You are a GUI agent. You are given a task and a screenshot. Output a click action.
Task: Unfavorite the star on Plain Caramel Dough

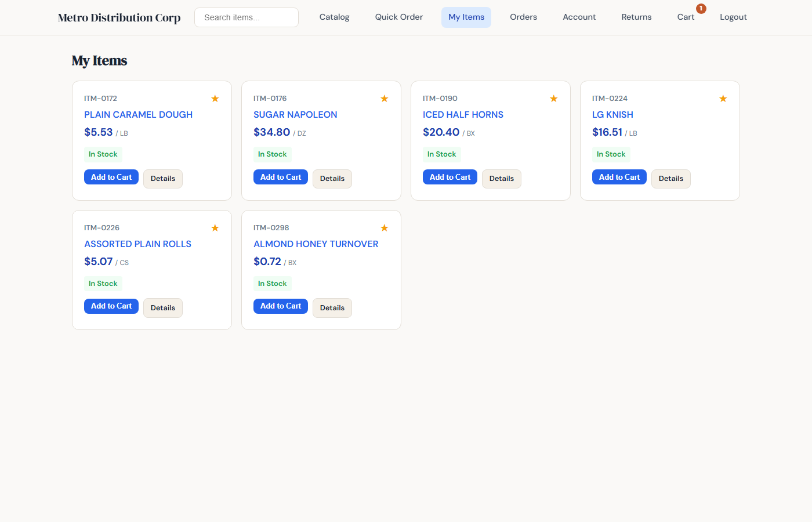(215, 98)
